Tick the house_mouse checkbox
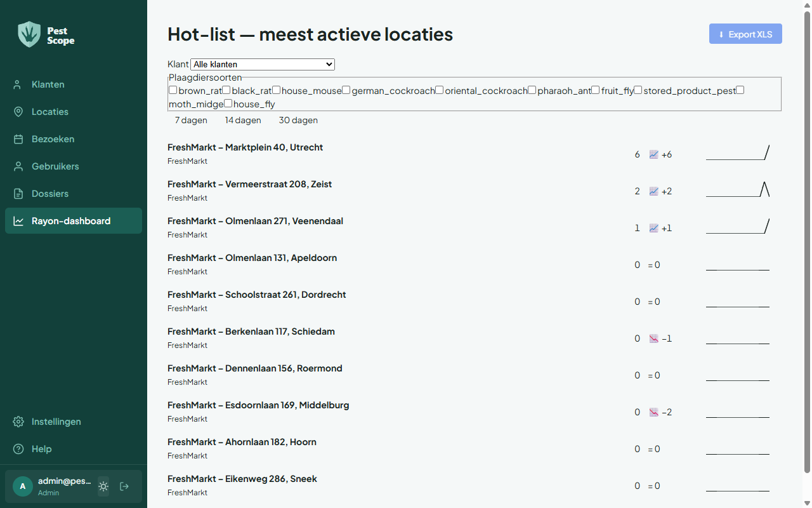This screenshot has height=508, width=812. pyautogui.click(x=276, y=90)
